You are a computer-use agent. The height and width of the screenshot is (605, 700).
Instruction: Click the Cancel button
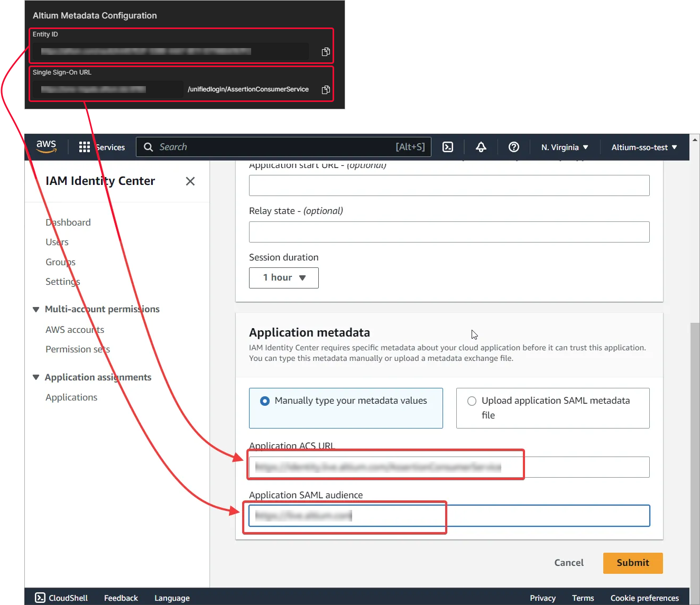[569, 563]
